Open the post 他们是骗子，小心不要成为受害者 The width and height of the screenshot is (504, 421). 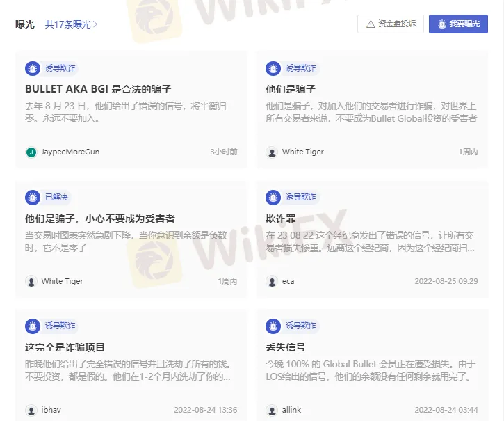100,219
